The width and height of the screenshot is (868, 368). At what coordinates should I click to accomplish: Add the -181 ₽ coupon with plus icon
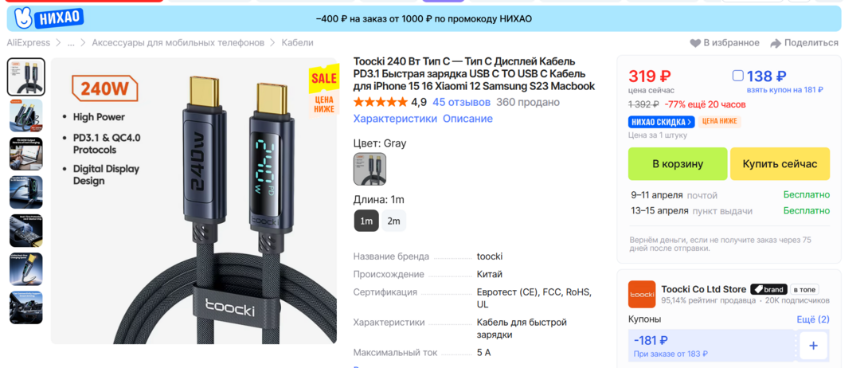coord(813,346)
